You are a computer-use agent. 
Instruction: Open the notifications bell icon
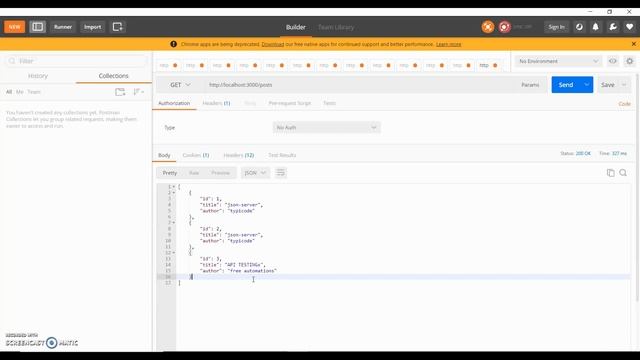tap(596, 27)
